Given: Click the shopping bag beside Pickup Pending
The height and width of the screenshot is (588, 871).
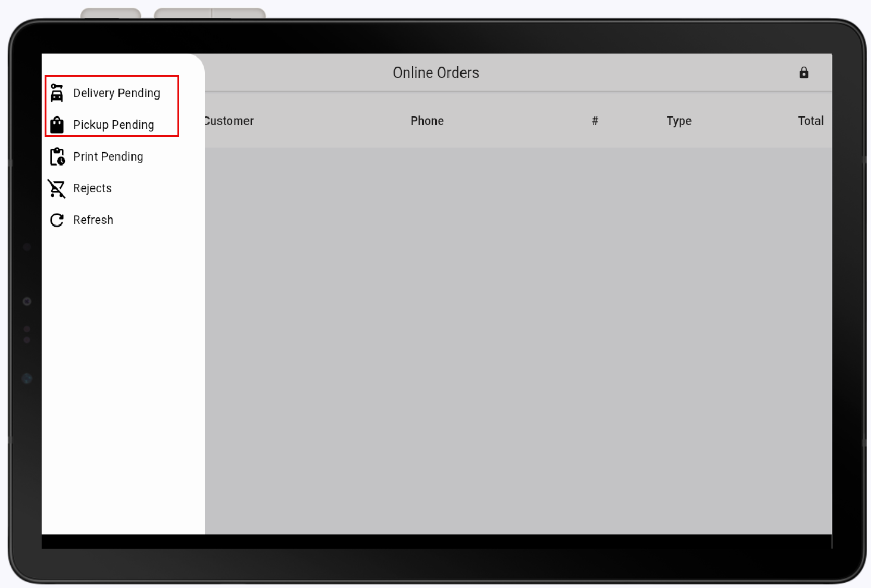Looking at the screenshot, I should pyautogui.click(x=57, y=125).
